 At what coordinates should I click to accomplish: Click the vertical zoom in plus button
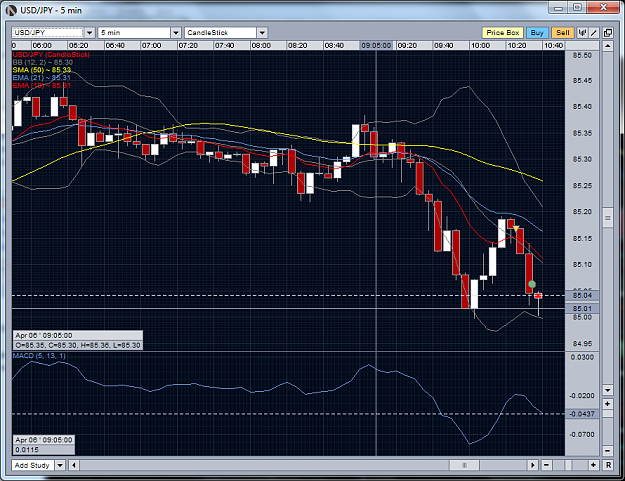pos(607,404)
